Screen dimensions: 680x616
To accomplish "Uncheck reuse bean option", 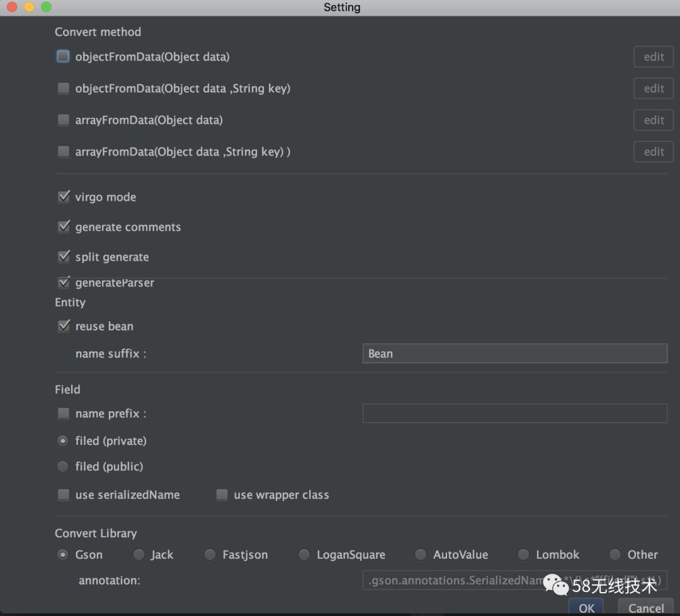I will click(64, 325).
